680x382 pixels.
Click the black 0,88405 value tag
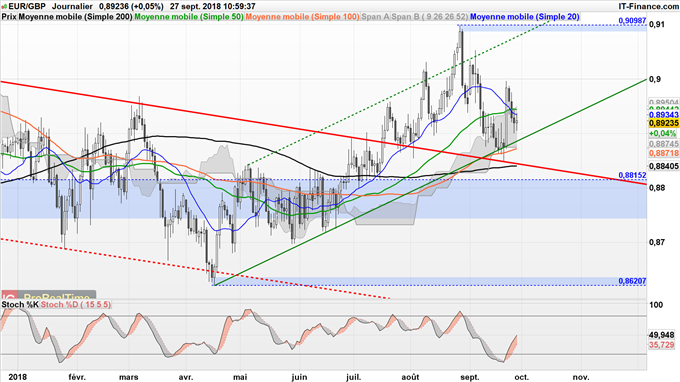tap(664, 166)
